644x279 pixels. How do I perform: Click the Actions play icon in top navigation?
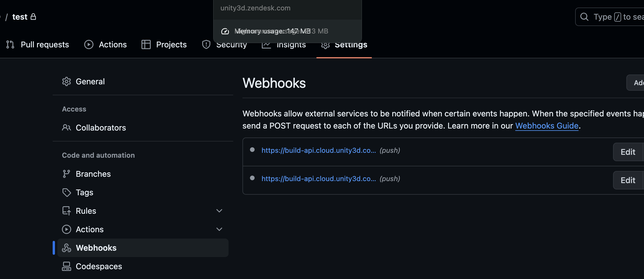click(x=89, y=44)
